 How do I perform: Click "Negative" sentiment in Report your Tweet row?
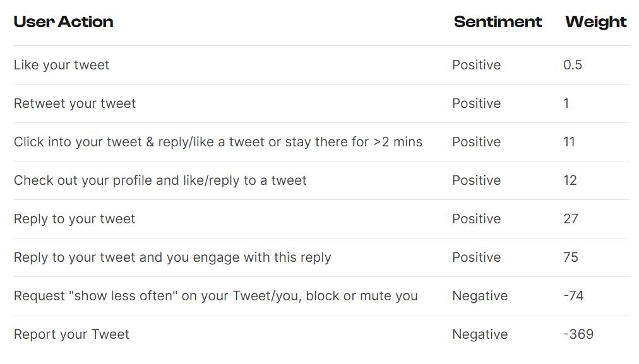point(480,334)
